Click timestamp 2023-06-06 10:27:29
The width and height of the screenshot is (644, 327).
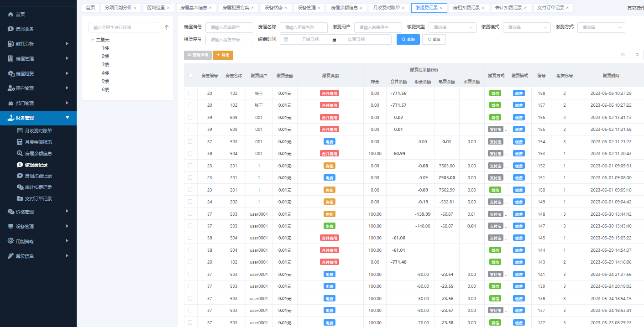tap(611, 93)
